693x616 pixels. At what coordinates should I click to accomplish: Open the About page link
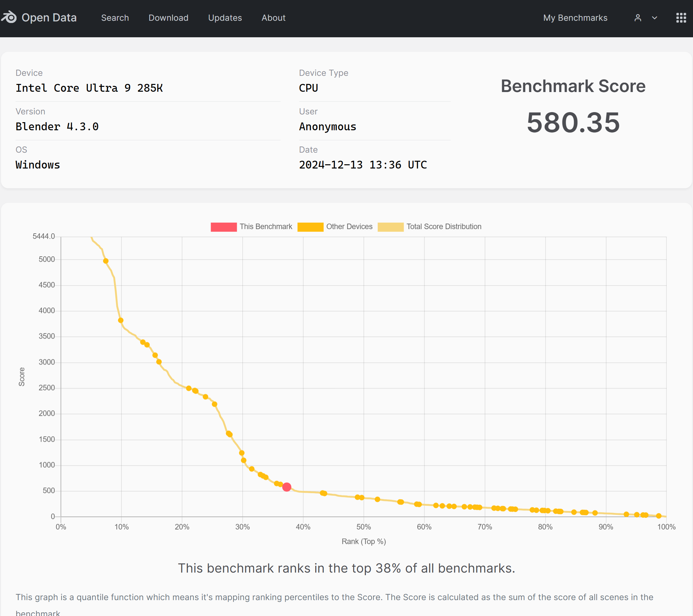point(273,18)
